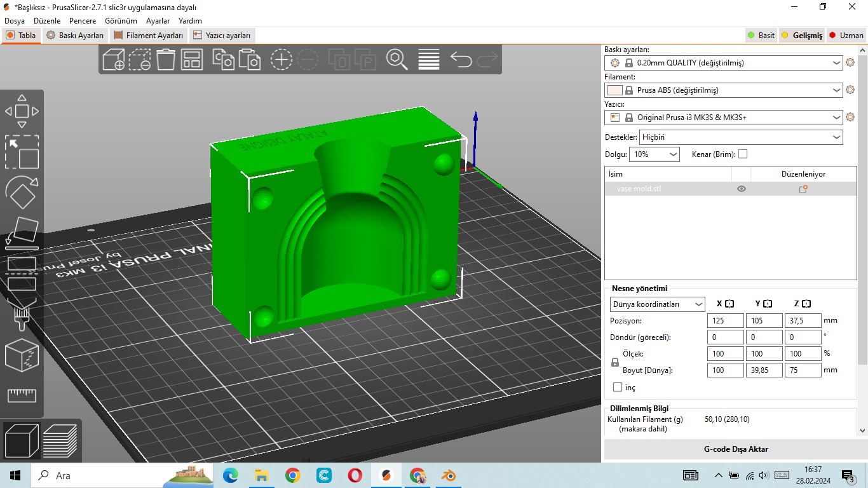Click the Boyut Y field showing 39,85
The height and width of the screenshot is (488, 868).
coord(764,370)
